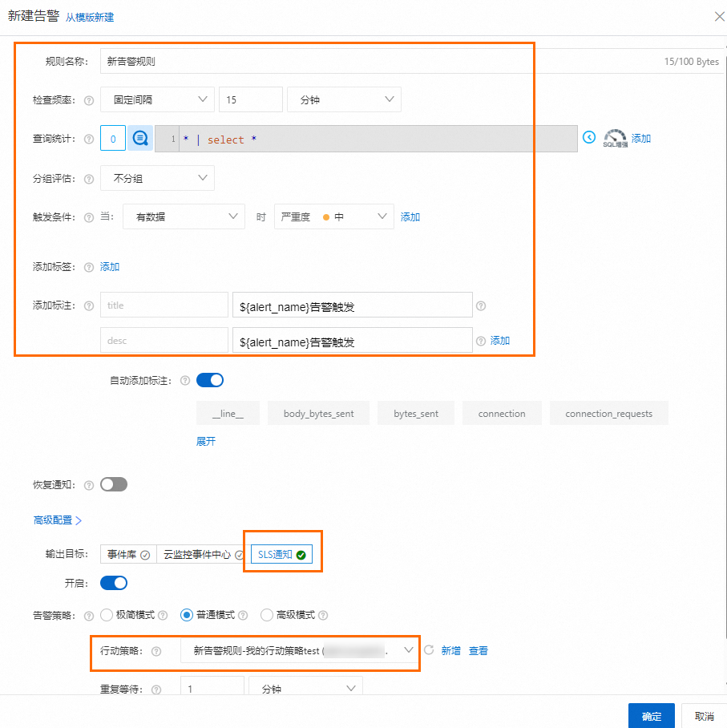The width and height of the screenshot is (727, 728).
Task: Click the help icon next to 添加标注
Action: coord(89,305)
